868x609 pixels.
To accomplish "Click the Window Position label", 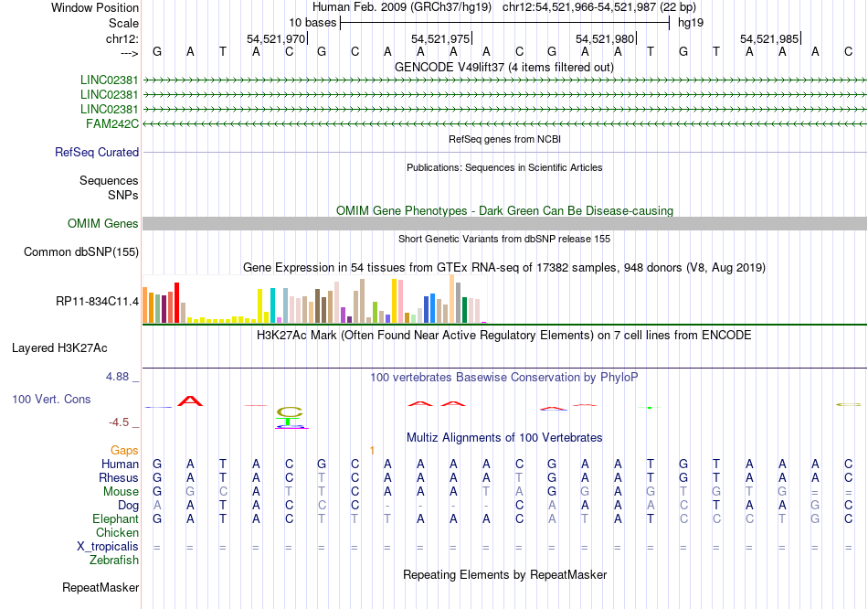I will [95, 7].
